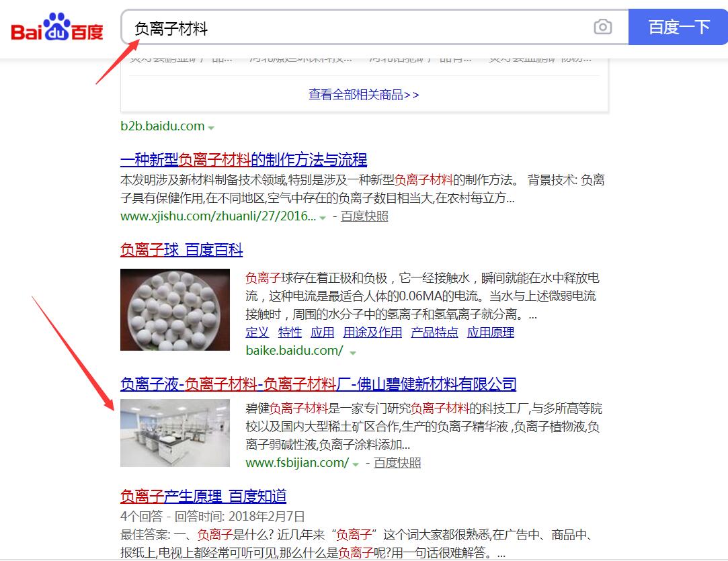Viewport: 728px width, 561px height.
Task: Open 查看全部相关商品 link
Action: [x=364, y=95]
